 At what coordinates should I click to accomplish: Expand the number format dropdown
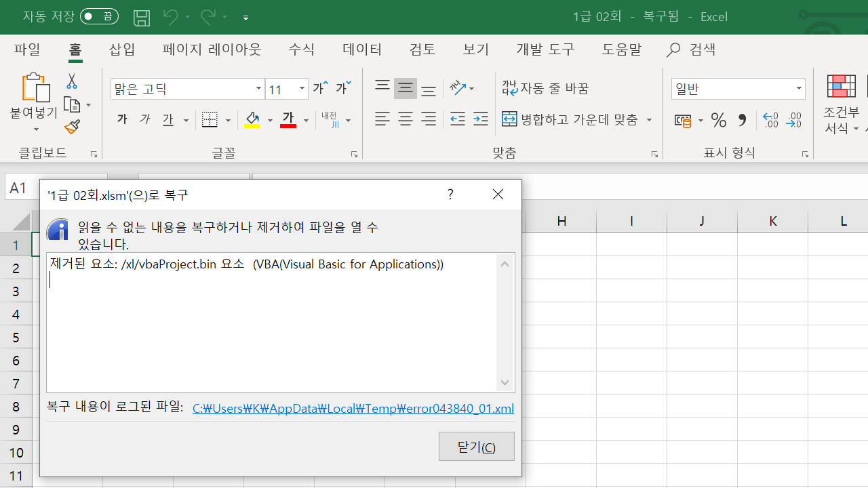click(799, 89)
